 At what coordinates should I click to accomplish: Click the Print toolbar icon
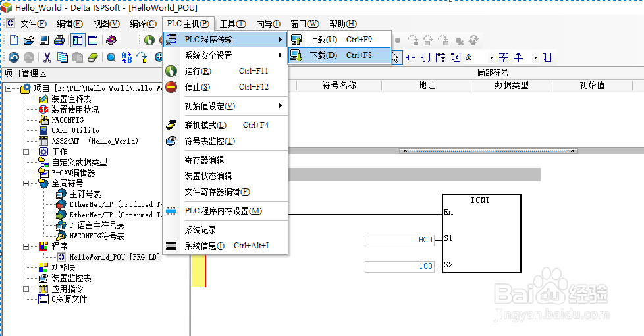tap(59, 40)
